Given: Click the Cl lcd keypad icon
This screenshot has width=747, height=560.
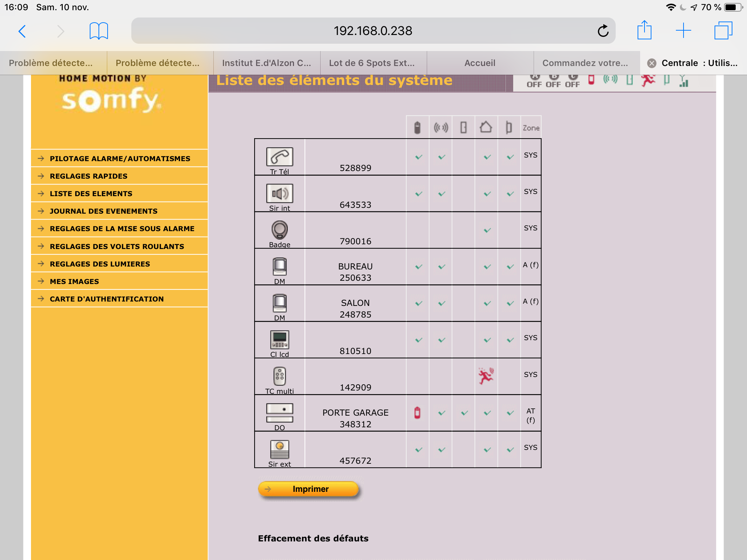Looking at the screenshot, I should tap(279, 339).
